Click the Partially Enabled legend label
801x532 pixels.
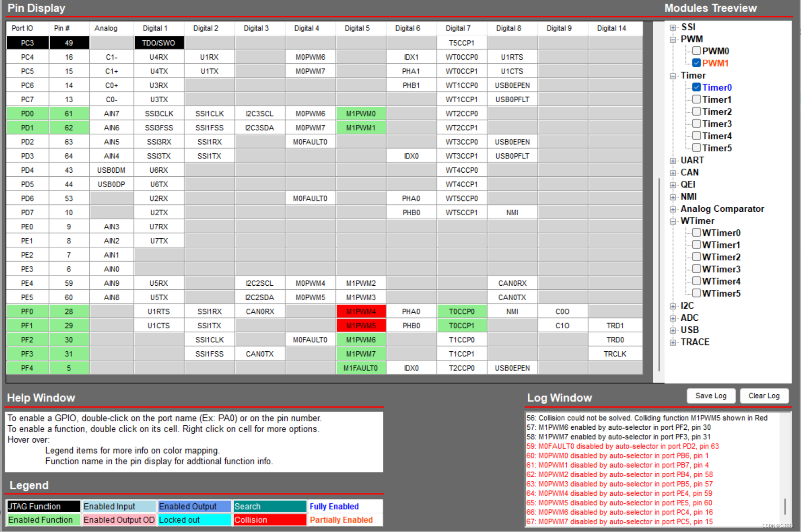point(341,520)
